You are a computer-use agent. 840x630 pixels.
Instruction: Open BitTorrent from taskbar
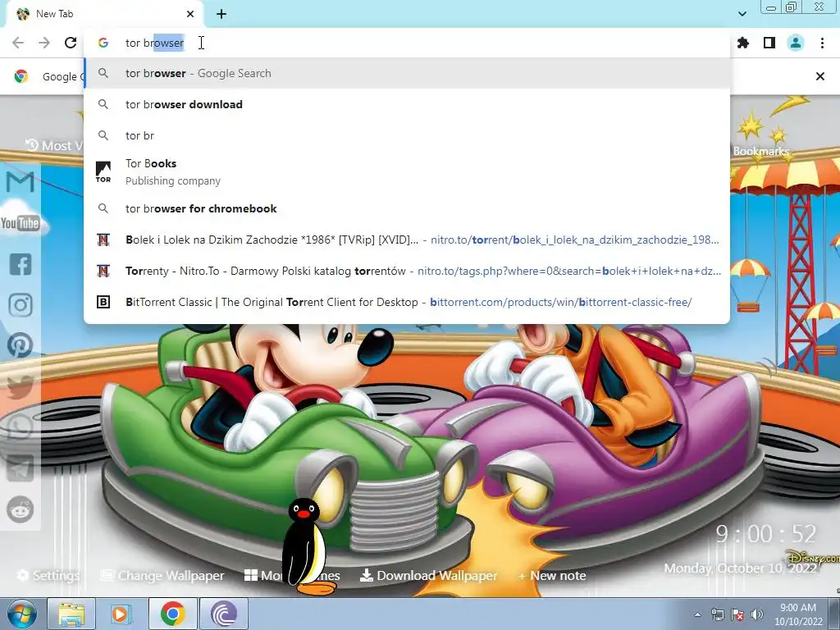[224, 614]
